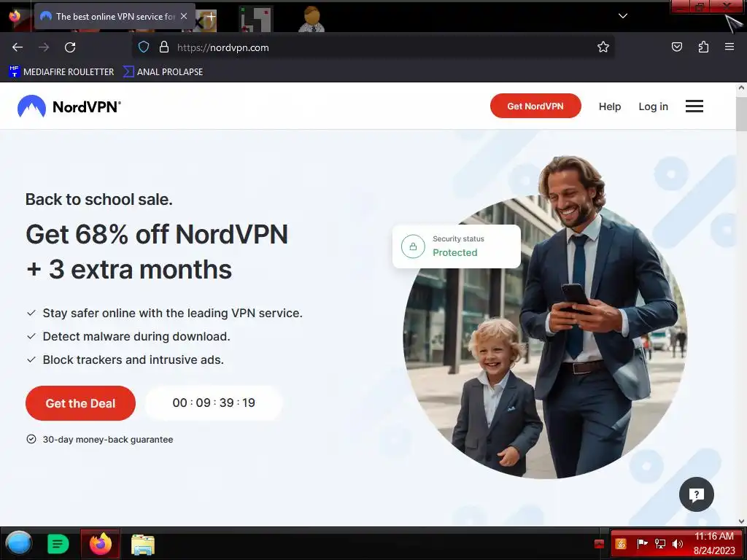Open the clock showing 11:16 AM

point(714,543)
